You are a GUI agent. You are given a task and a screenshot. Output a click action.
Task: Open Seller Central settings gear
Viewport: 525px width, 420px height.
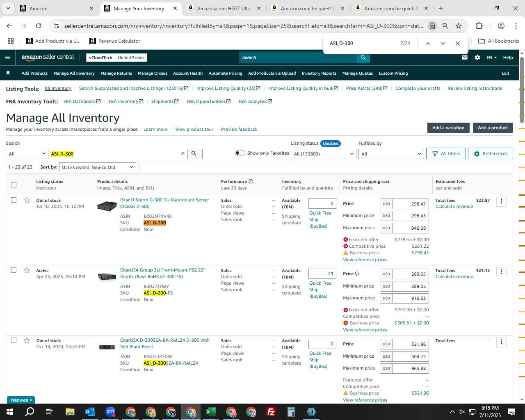coord(477,57)
